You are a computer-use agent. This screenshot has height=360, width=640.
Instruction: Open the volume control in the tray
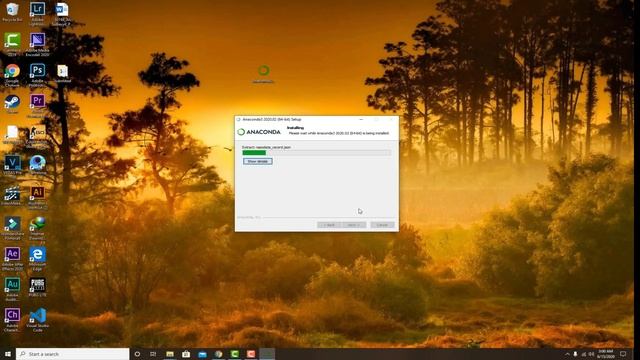pos(591,354)
